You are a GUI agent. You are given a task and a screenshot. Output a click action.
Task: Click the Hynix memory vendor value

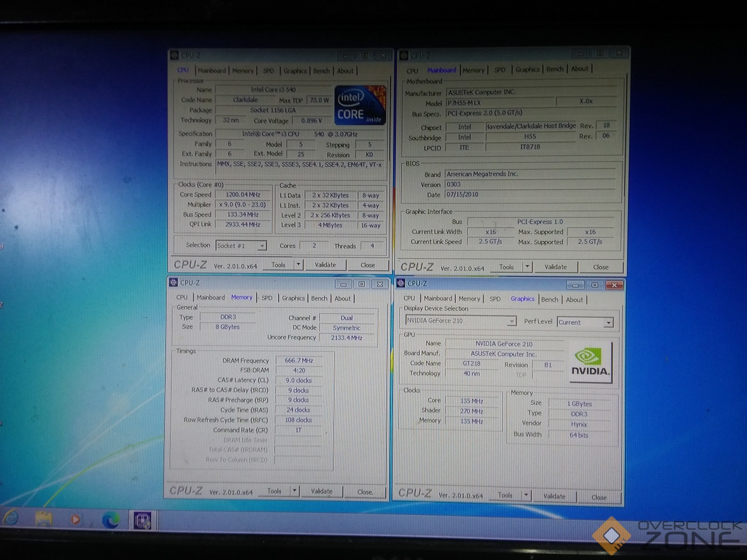click(x=579, y=424)
